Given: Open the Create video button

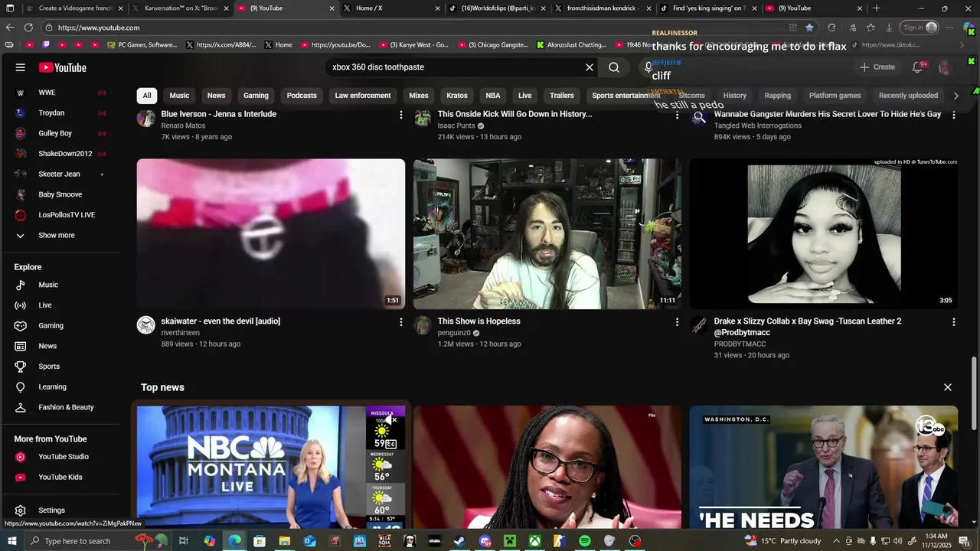Looking at the screenshot, I should click(x=877, y=67).
